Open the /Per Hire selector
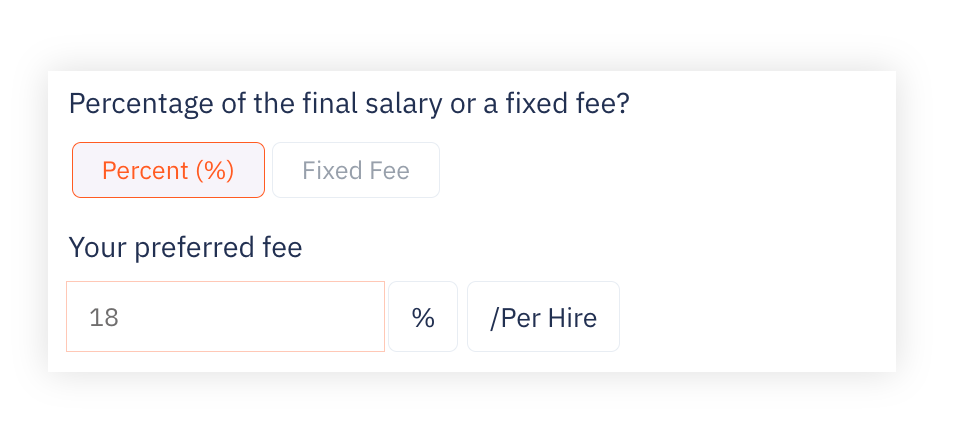Viewport: 978px width, 436px height. 543,316
